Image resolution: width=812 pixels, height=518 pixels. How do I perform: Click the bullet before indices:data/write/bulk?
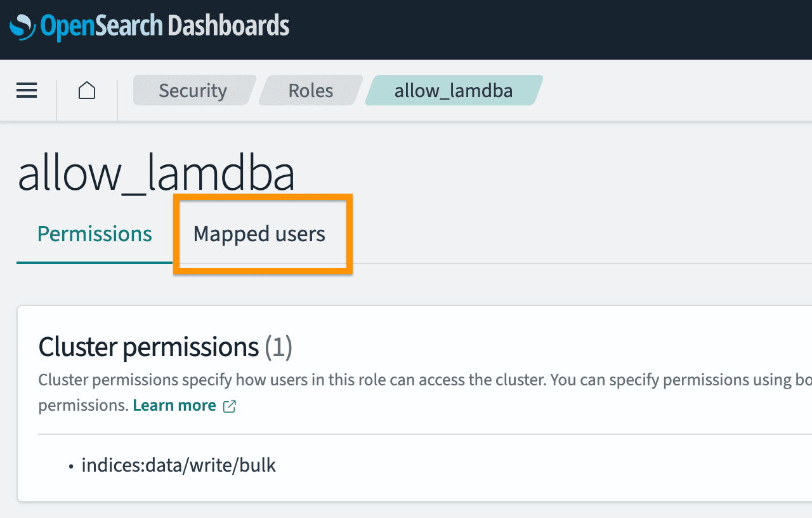(72, 467)
